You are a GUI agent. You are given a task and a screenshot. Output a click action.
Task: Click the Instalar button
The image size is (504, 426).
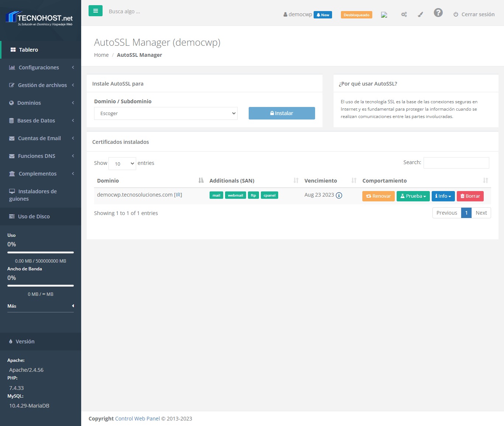282,113
